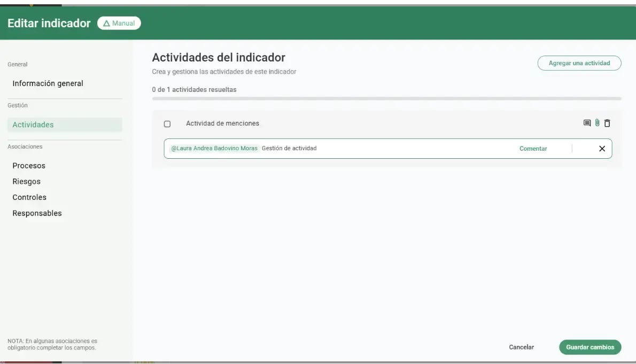636x364 pixels.
Task: Focus the comment field after Gestión de actividad
Action: 412,149
